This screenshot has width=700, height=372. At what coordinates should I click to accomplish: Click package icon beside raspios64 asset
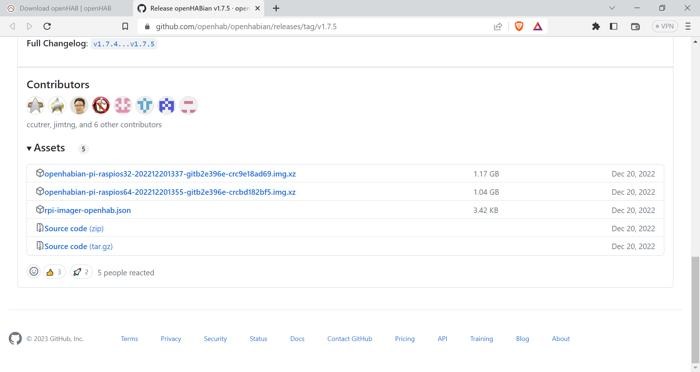(x=40, y=192)
